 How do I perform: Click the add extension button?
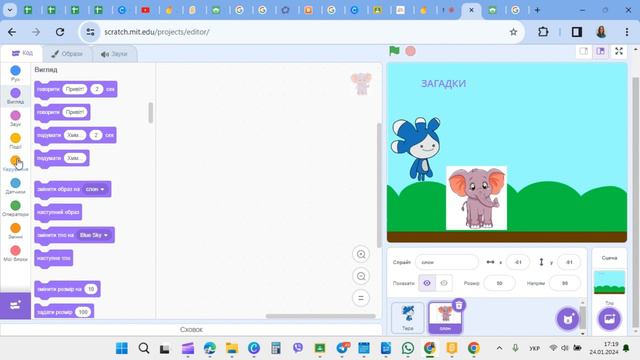(15, 305)
